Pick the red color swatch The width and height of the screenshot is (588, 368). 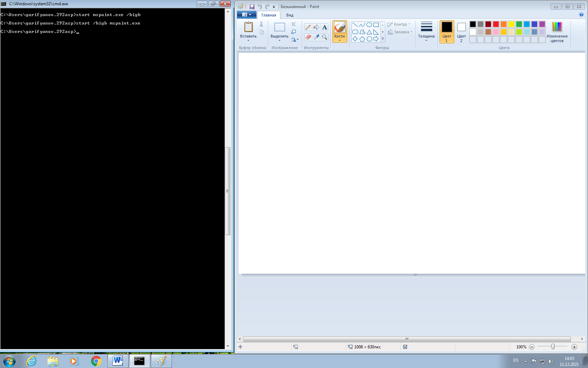click(x=496, y=24)
